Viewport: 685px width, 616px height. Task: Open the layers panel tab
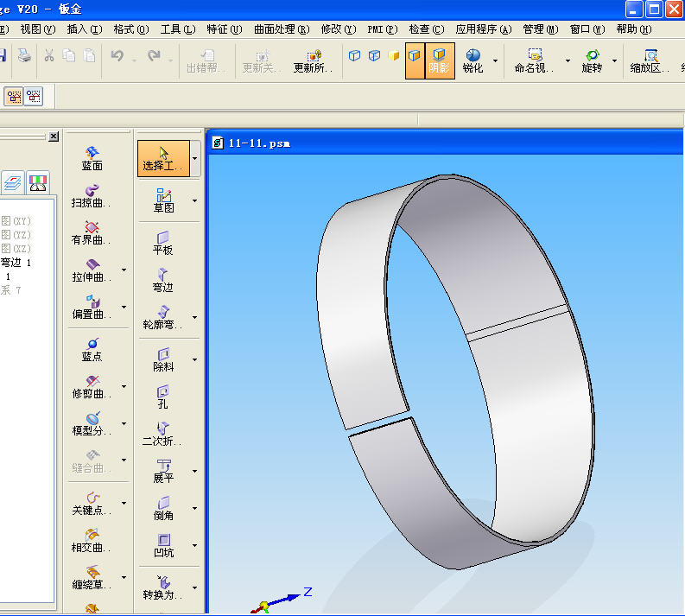tap(13, 182)
